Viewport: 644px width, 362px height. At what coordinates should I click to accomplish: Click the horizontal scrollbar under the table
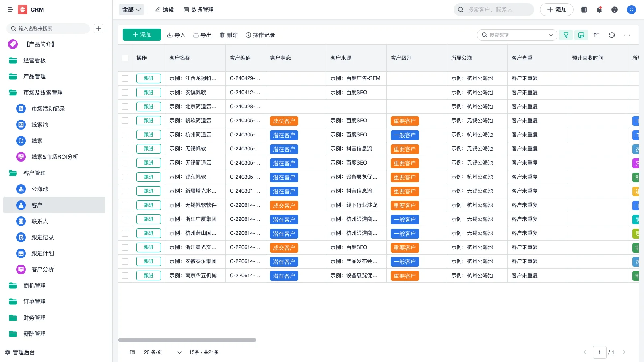[187, 340]
